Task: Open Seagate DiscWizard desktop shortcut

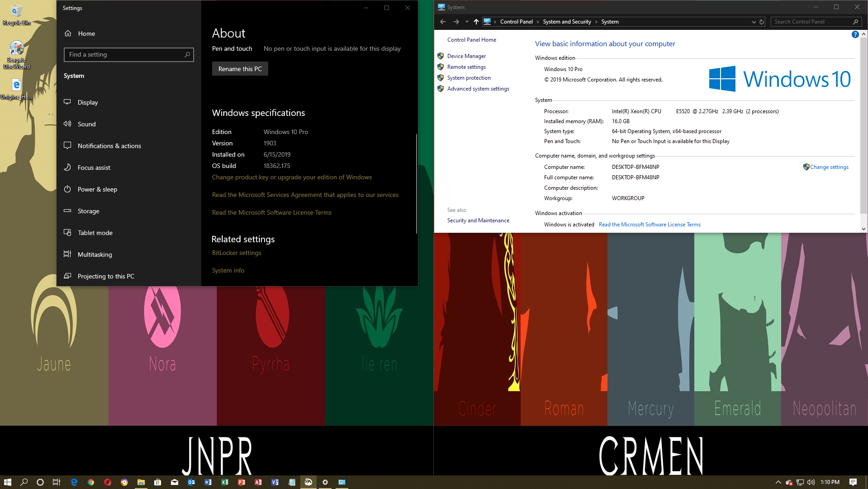Action: (x=16, y=55)
